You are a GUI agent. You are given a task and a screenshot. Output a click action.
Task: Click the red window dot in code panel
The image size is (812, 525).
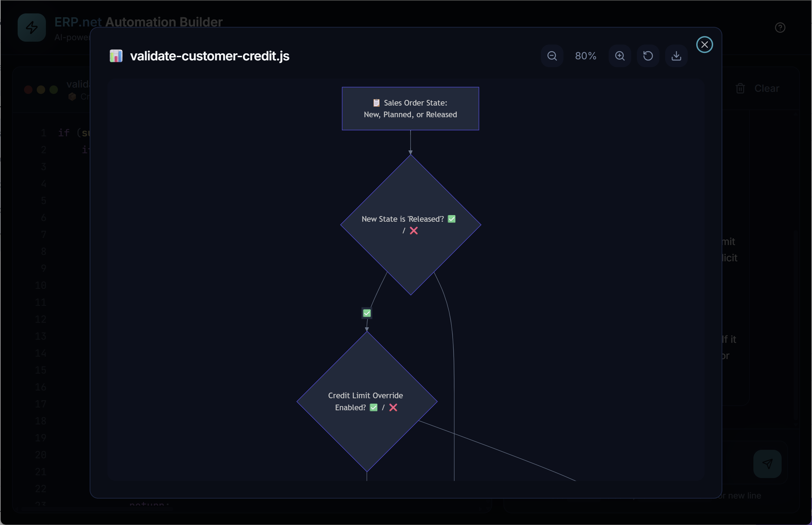coord(28,90)
